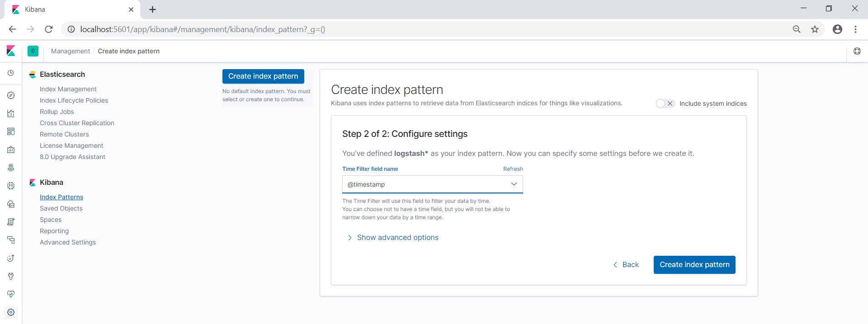Open Index Management under Elasticsearch
This screenshot has height=324, width=868.
tap(68, 89)
